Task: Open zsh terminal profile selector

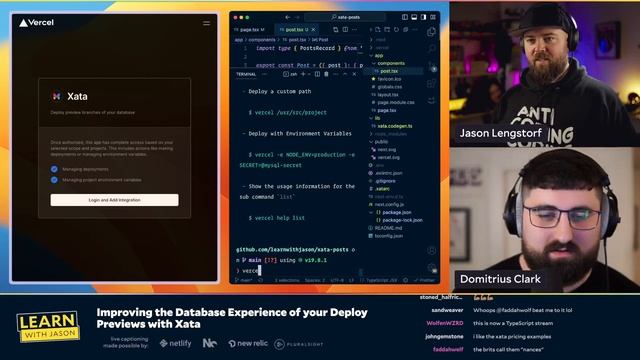Action: point(290,74)
